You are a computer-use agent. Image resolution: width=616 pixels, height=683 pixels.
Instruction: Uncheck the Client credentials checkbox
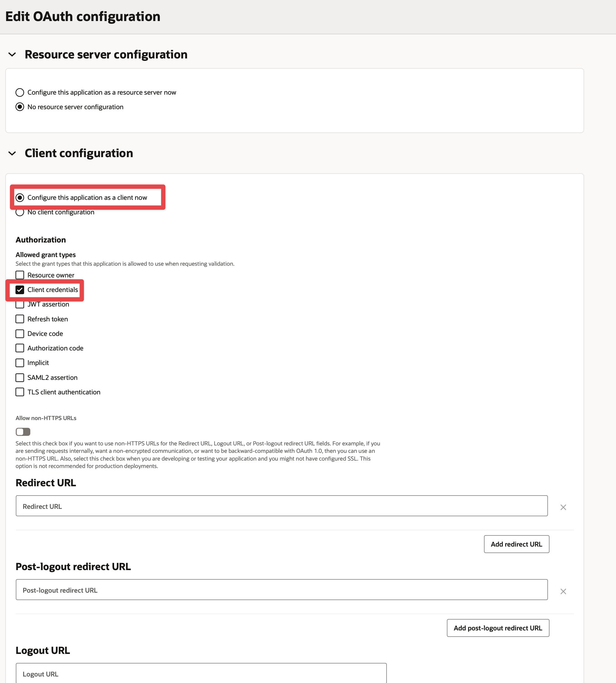coord(20,290)
